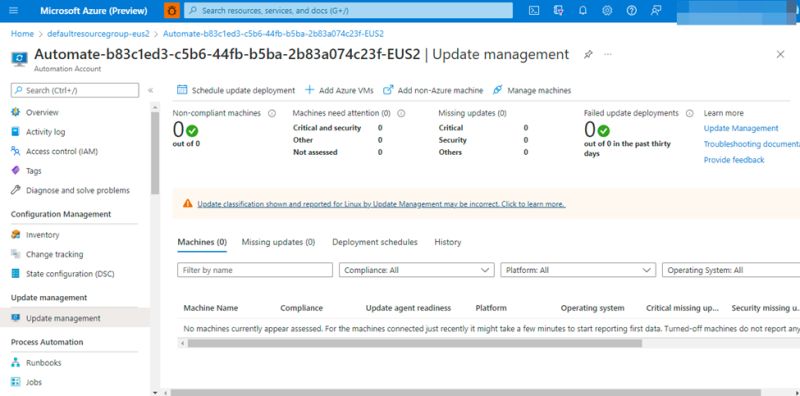This screenshot has height=396, width=800.
Task: Open Jobs in the sidebar
Action: [x=34, y=382]
